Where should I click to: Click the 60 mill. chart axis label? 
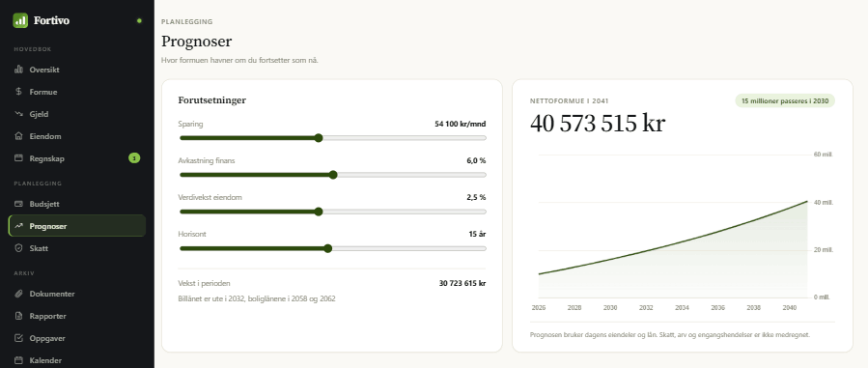pyautogui.click(x=824, y=155)
